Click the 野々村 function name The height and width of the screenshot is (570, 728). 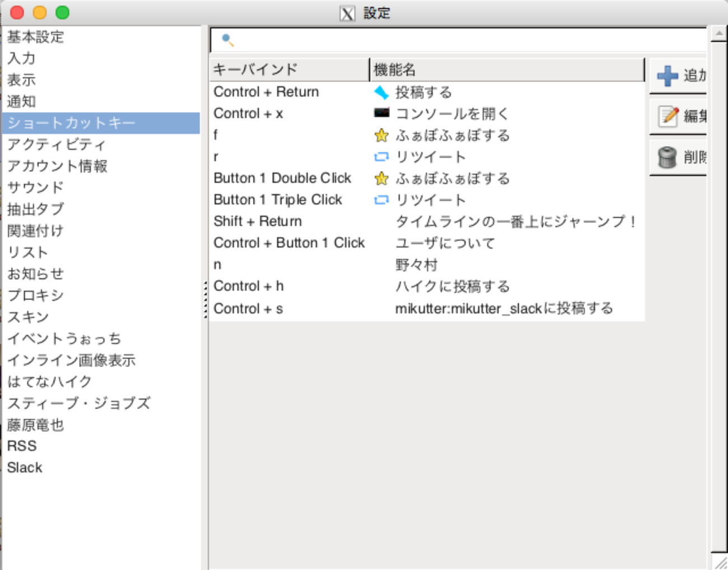(x=416, y=264)
